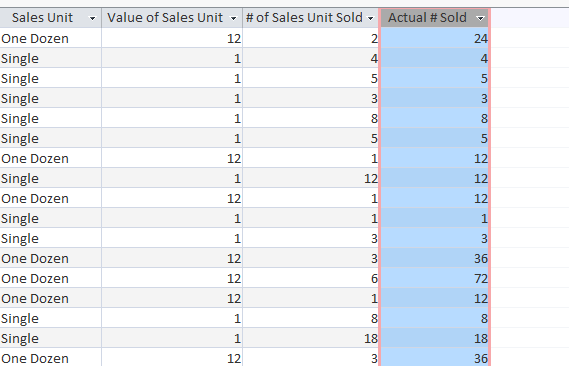Click the Single cell in the second row
Image resolution: width=569 pixels, height=366 pixels.
[50, 58]
